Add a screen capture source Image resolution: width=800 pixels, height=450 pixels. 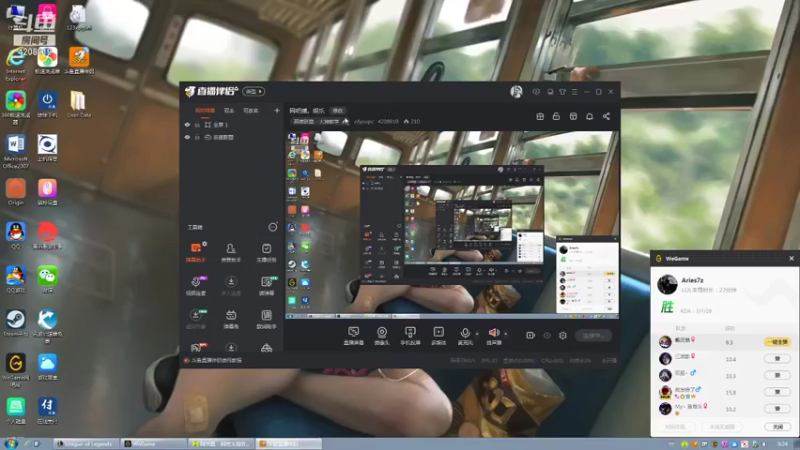(354, 336)
